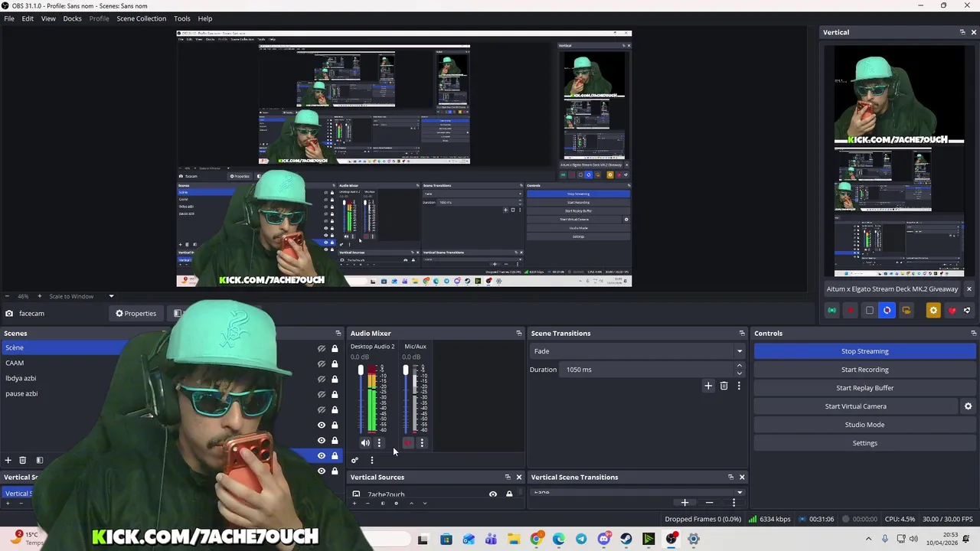Open Desktop Audio 2 three-dot options menu
This screenshot has height=551, width=980.
coord(379,442)
